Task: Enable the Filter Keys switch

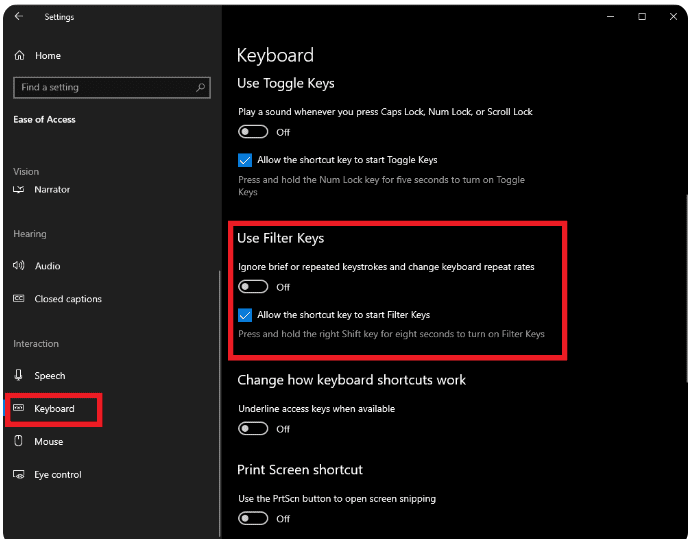Action: 253,287
